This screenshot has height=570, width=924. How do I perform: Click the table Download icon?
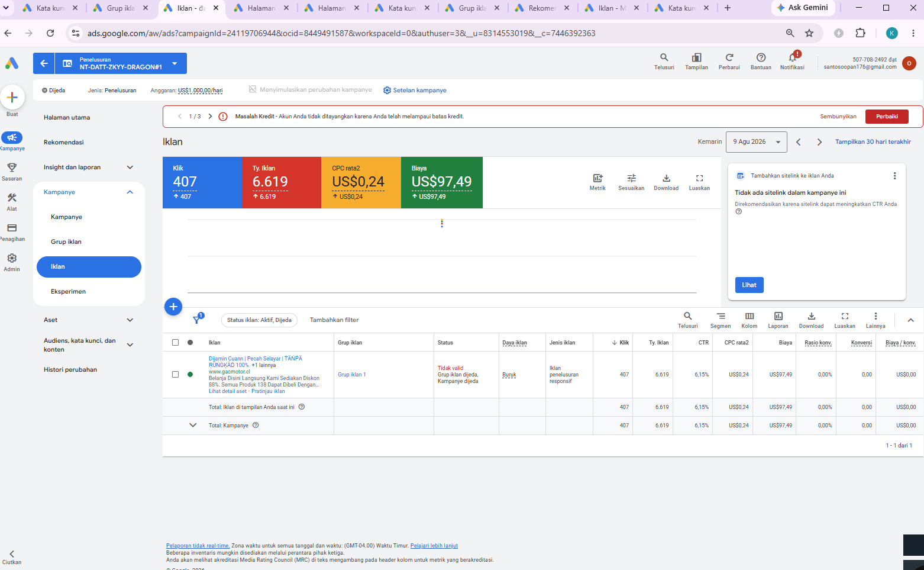(812, 316)
